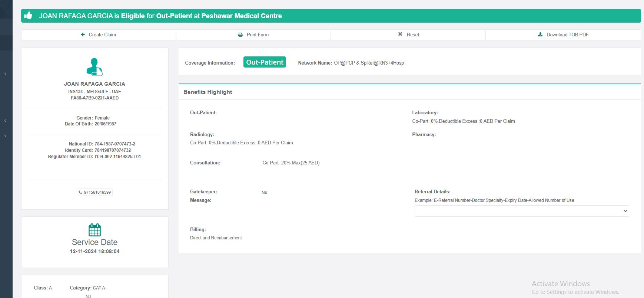The image size is (644, 298).
Task: Click the patient avatar icon above the name
Action: [94, 67]
